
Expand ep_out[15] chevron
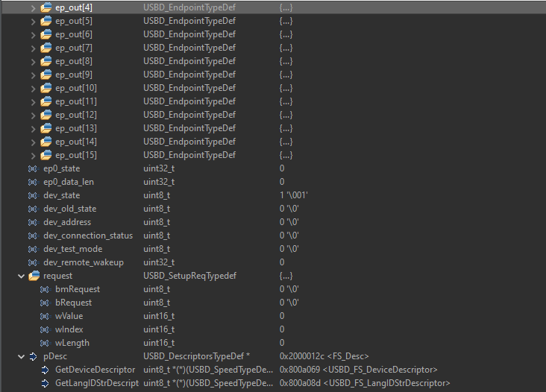33,156
